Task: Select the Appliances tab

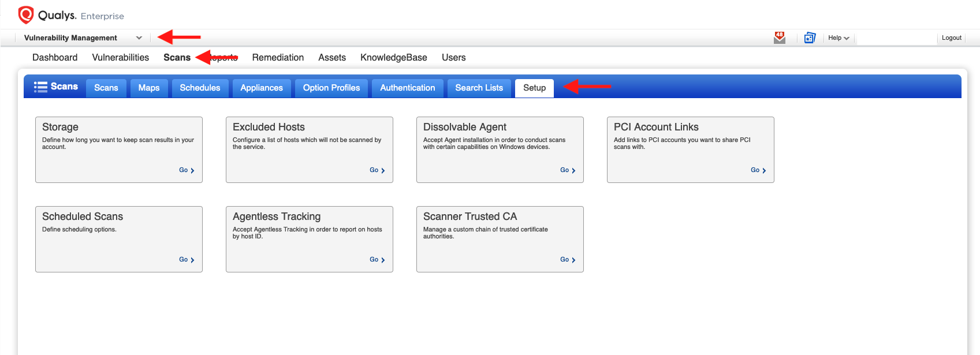Action: [x=261, y=88]
